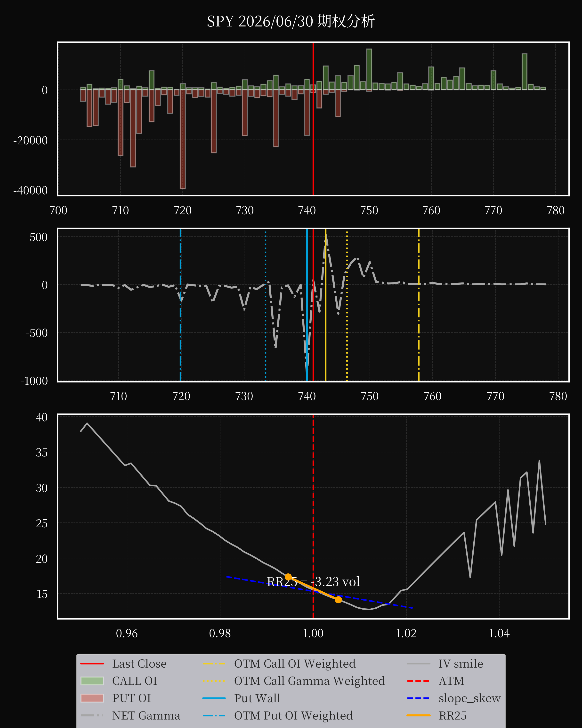Click the '1.00' x-axis label in IV chart
Viewport: 582px width, 728px height.
313,633
